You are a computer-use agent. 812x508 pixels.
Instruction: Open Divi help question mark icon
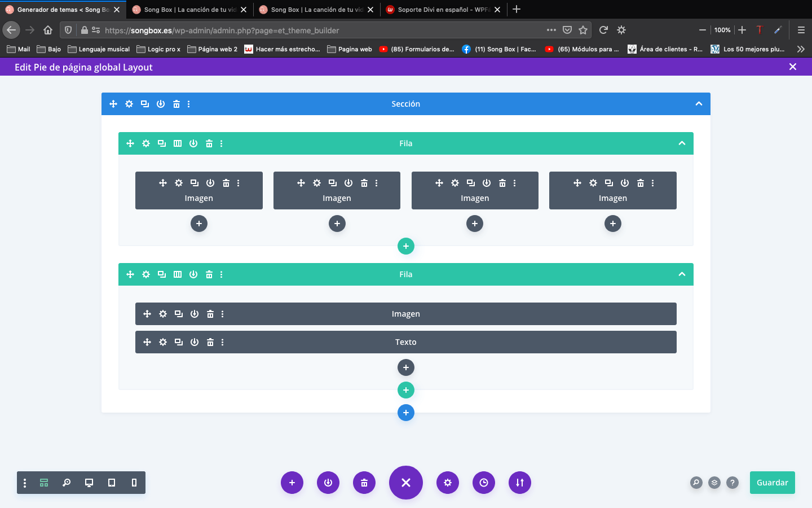point(732,483)
